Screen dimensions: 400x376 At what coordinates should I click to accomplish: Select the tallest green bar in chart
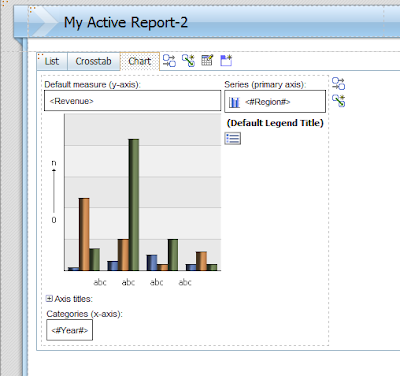pyautogui.click(x=134, y=205)
